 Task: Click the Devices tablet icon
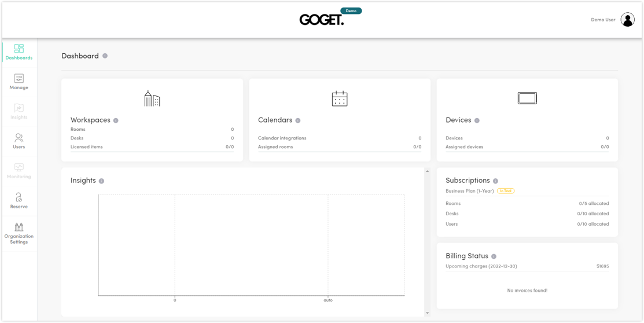pyautogui.click(x=527, y=98)
